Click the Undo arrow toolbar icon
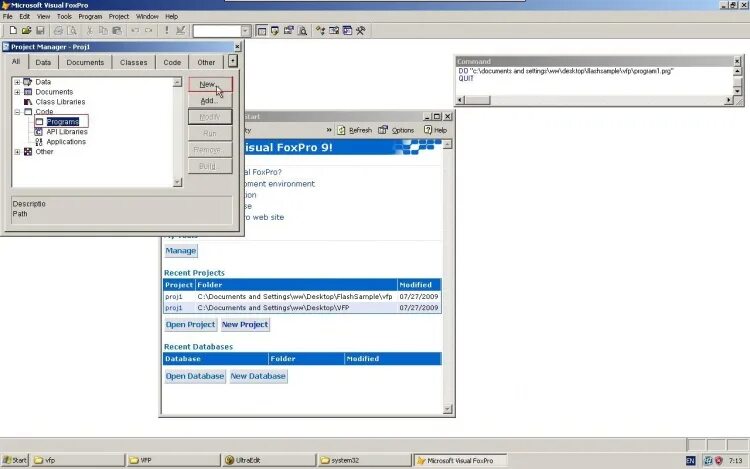Viewport: 750px width, 469px height. point(135,31)
